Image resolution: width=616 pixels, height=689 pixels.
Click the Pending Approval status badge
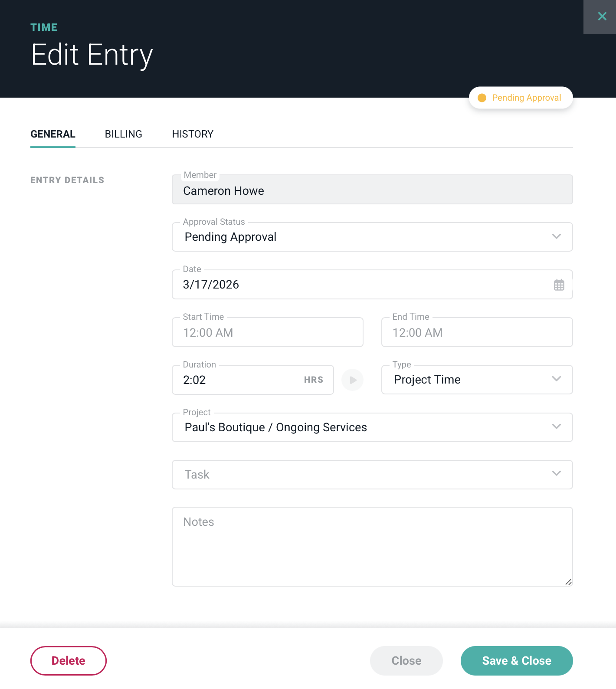(x=521, y=98)
